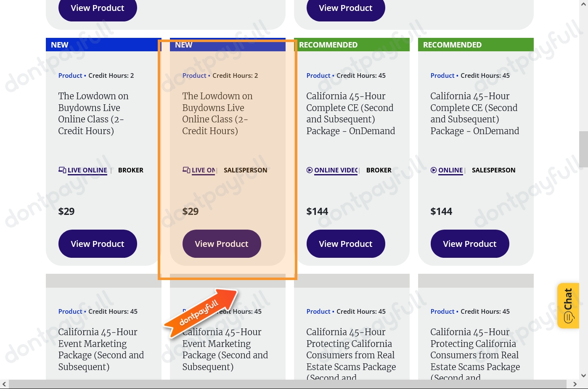Viewport: 588px width, 389px height.
Task: Click the up arrow on the vertical scrollbar
Action: tap(584, 4)
